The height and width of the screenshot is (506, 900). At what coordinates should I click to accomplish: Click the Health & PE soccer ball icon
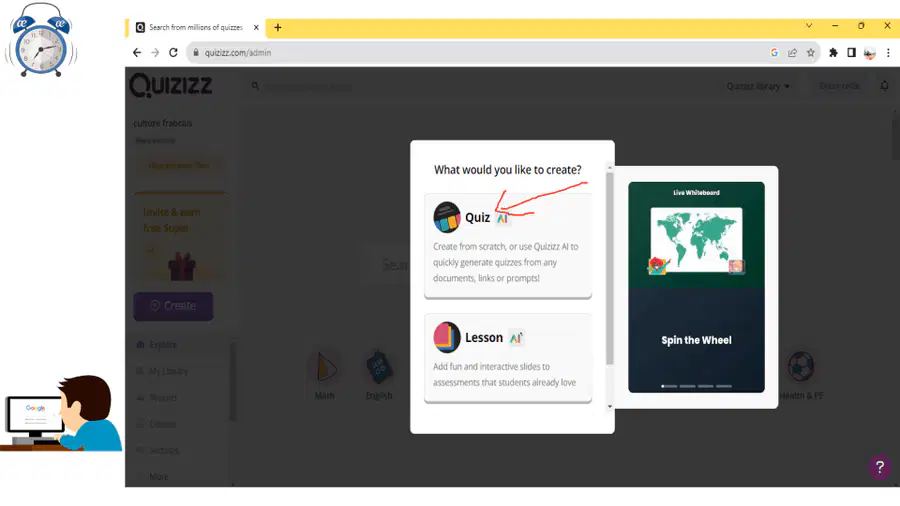[801, 366]
